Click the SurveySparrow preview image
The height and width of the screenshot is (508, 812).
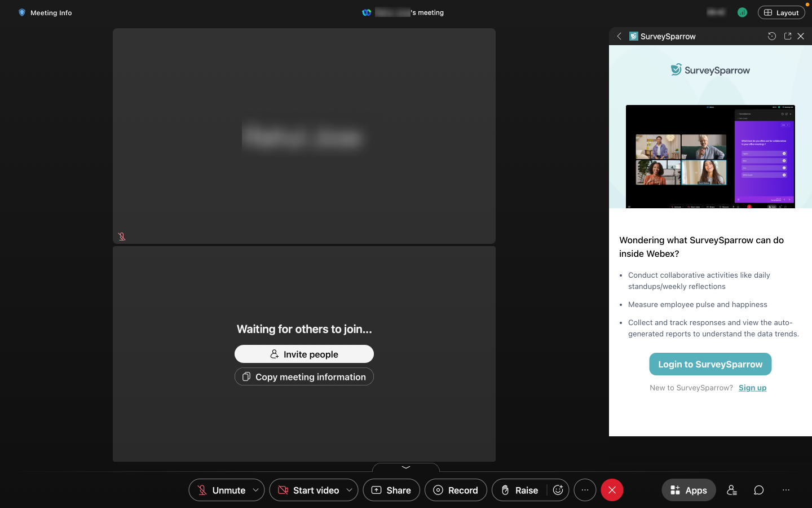(710, 156)
